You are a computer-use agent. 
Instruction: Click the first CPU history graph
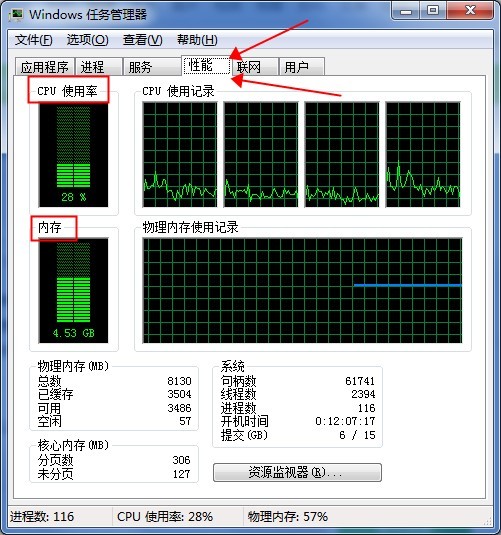[x=180, y=155]
